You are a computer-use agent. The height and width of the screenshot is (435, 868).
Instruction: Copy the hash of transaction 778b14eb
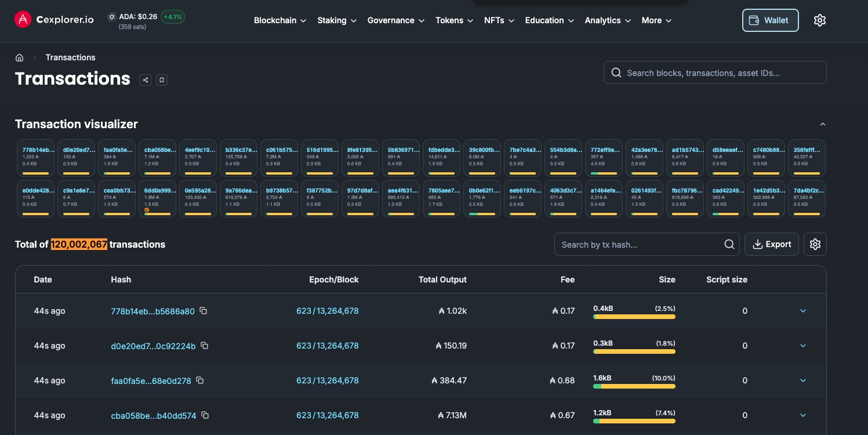pyautogui.click(x=203, y=311)
